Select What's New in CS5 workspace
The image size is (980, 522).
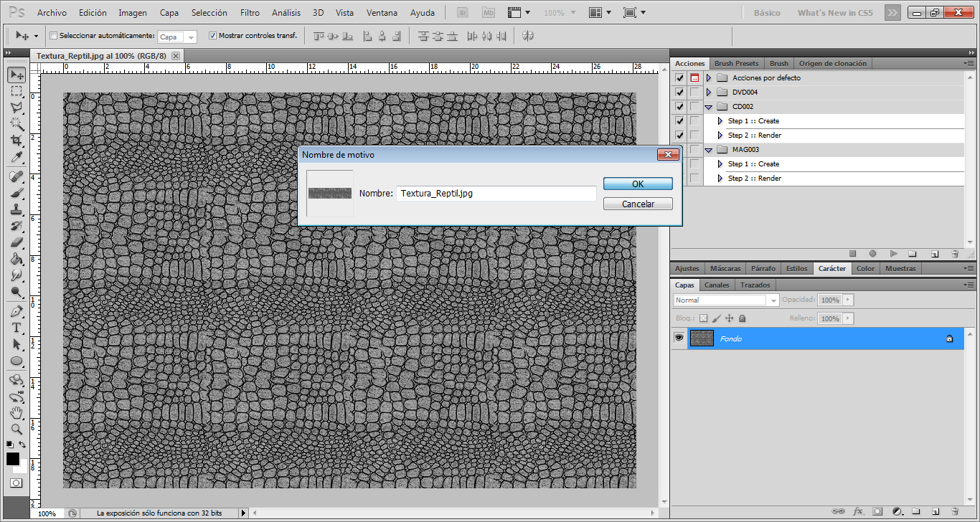[x=835, y=13]
